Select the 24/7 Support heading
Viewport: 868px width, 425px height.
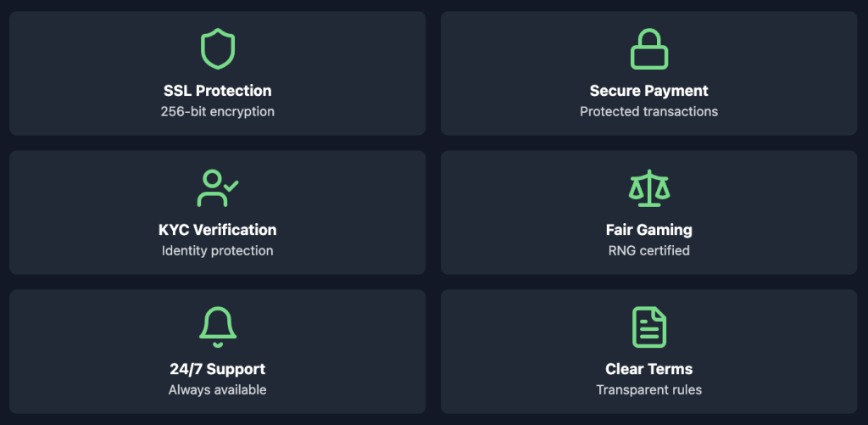[218, 368]
